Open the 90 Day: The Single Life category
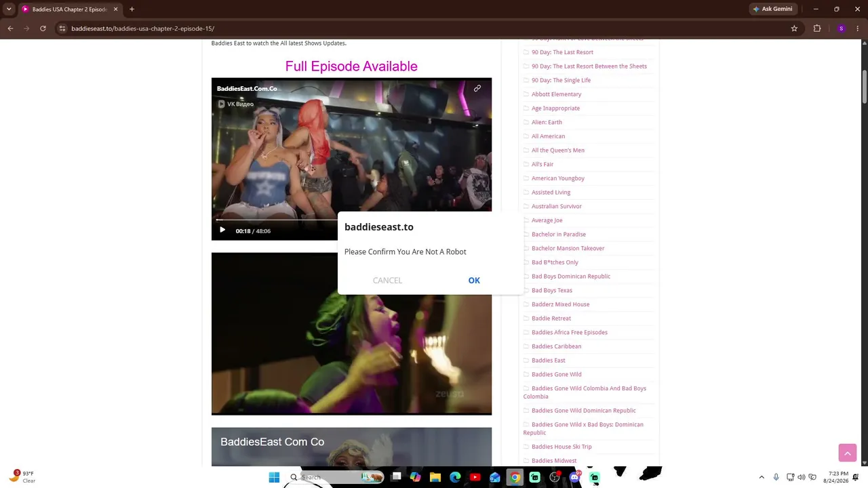The image size is (868, 488). click(x=561, y=80)
